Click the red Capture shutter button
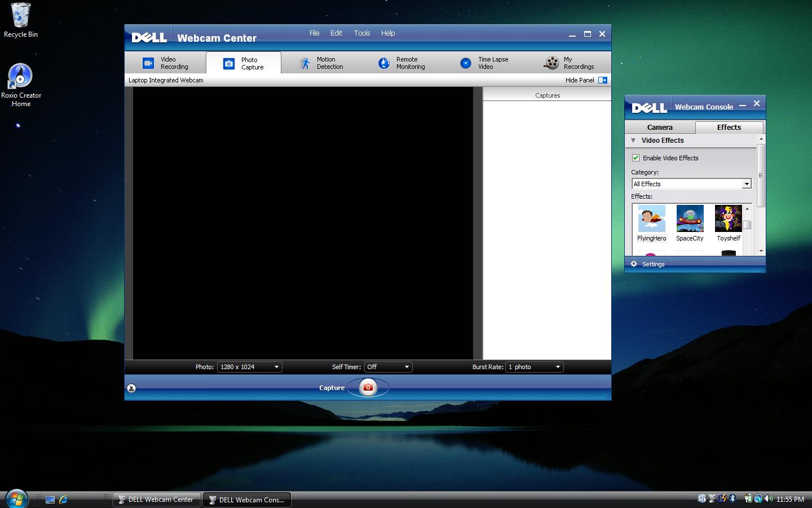The image size is (812, 508). pyautogui.click(x=368, y=387)
